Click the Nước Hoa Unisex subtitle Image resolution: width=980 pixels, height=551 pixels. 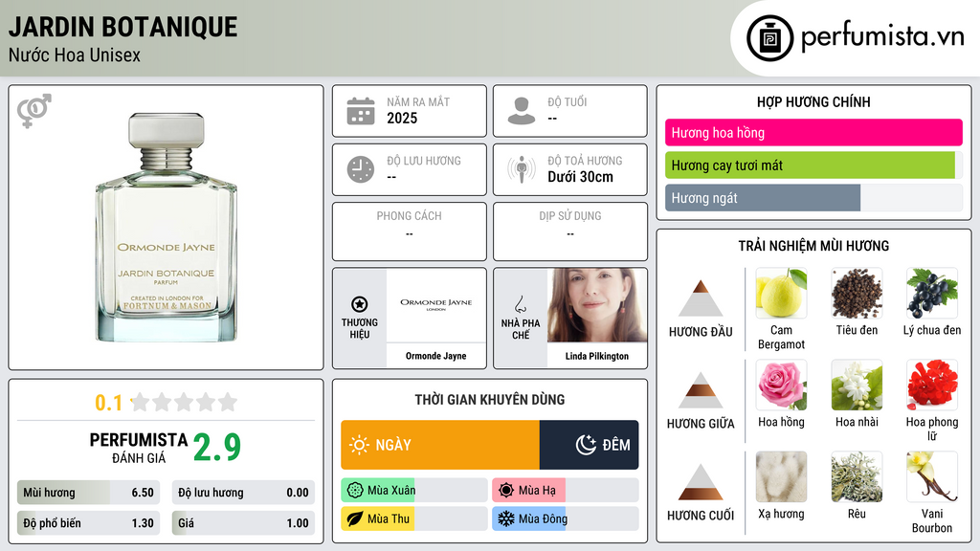[75, 55]
